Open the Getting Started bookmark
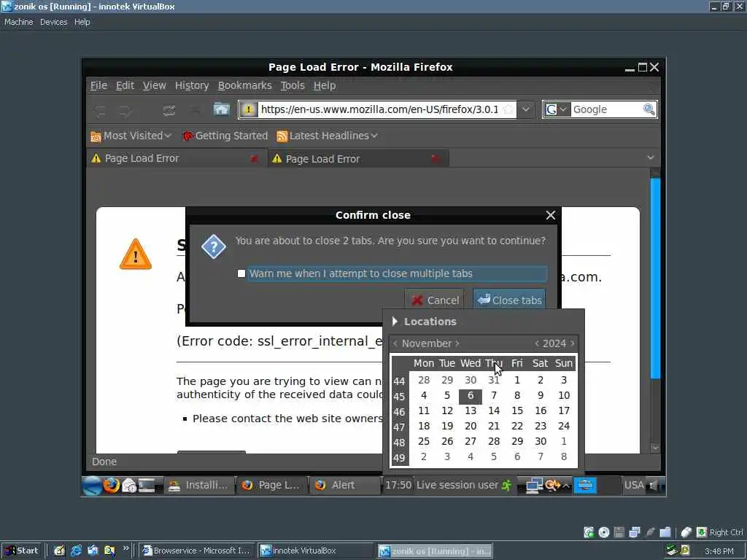 tap(225, 136)
